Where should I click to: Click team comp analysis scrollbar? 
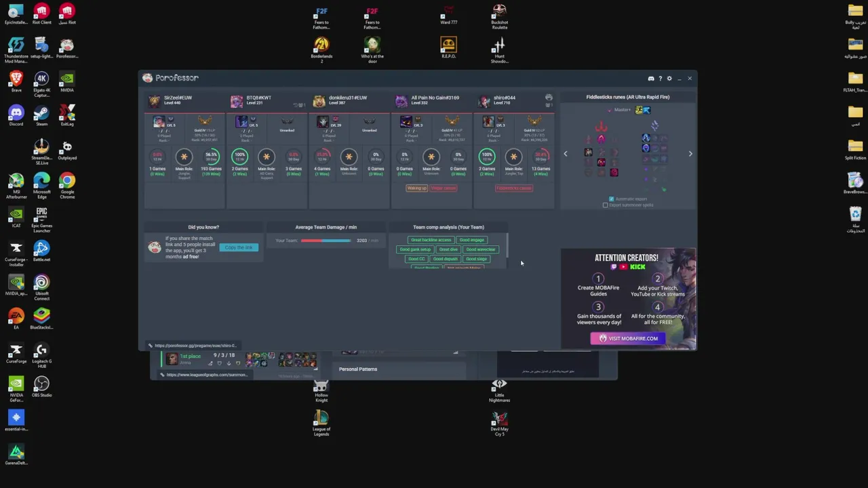click(x=507, y=245)
